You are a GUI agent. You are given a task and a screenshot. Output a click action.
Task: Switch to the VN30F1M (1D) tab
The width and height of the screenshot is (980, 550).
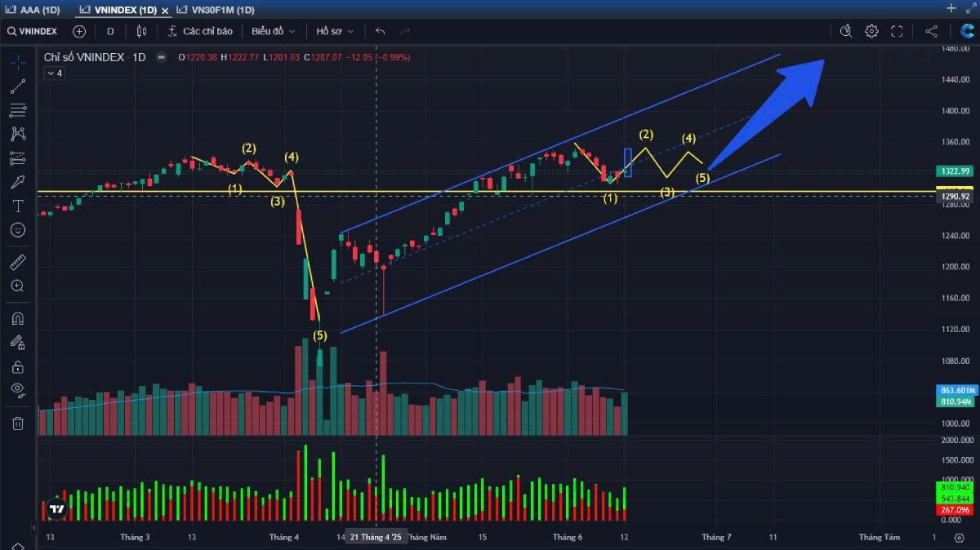(x=216, y=10)
